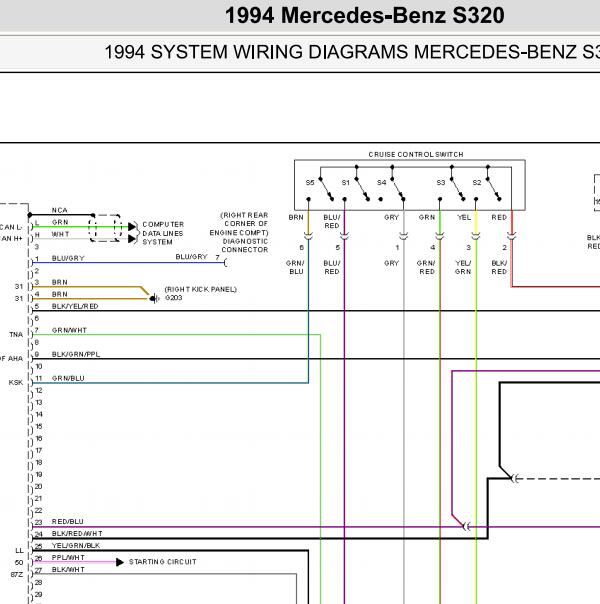Click the GRN wire arrowhead to computer data lines

point(132,226)
